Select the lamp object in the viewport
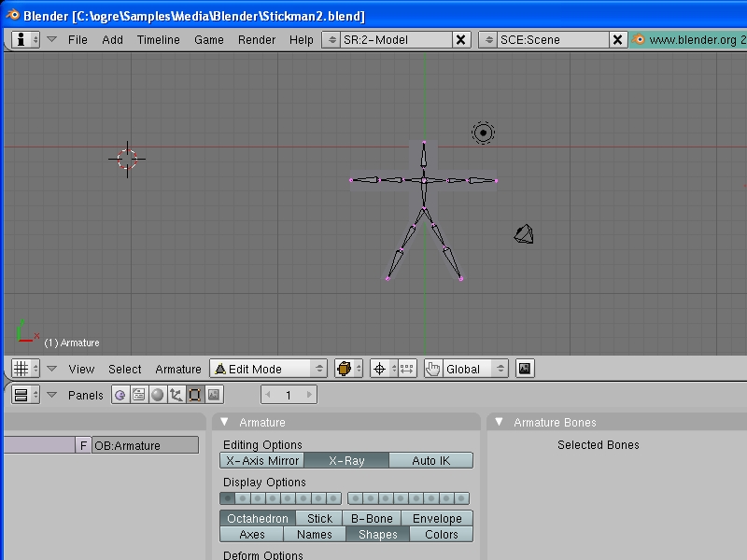Screen dimensions: 747x560 [x=483, y=133]
